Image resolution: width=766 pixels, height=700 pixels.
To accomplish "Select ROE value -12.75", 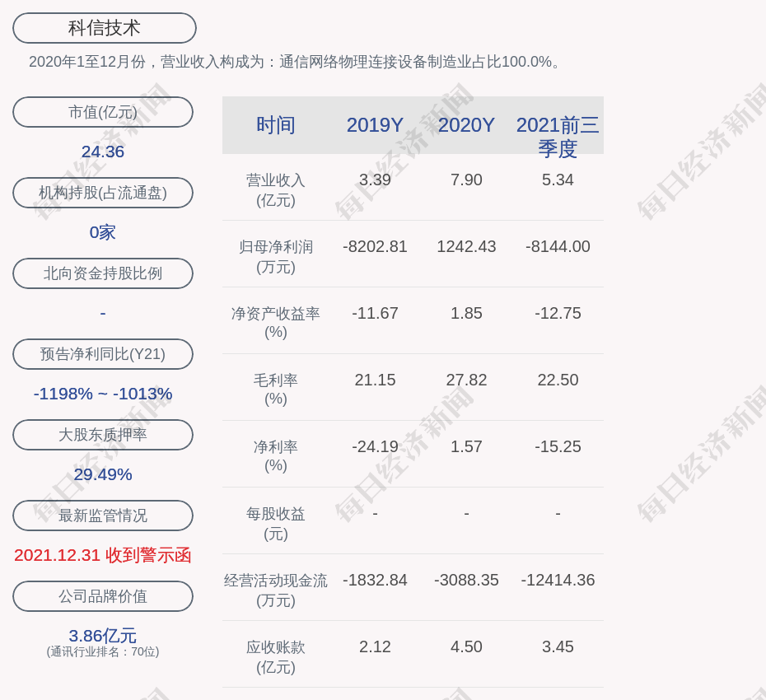I will pyautogui.click(x=558, y=313).
